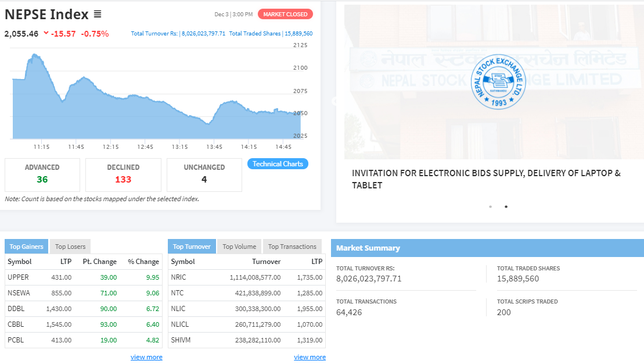Select the Top Volume tab
This screenshot has height=364, width=644.
tap(239, 247)
